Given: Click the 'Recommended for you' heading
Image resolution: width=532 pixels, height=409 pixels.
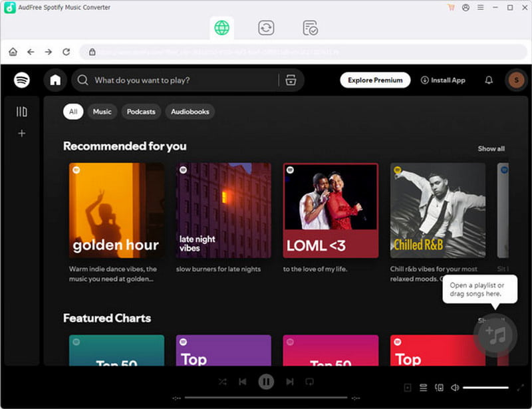Looking at the screenshot, I should [x=125, y=146].
